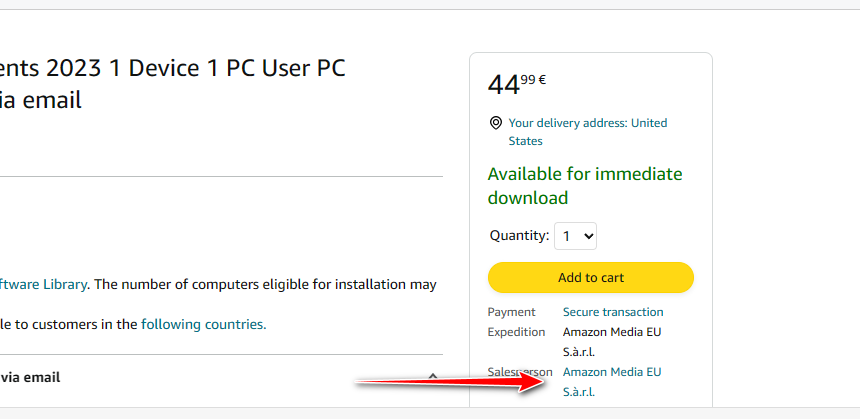Open the 'Your delivery address: United States' link
This screenshot has height=419, width=860.
coord(588,132)
